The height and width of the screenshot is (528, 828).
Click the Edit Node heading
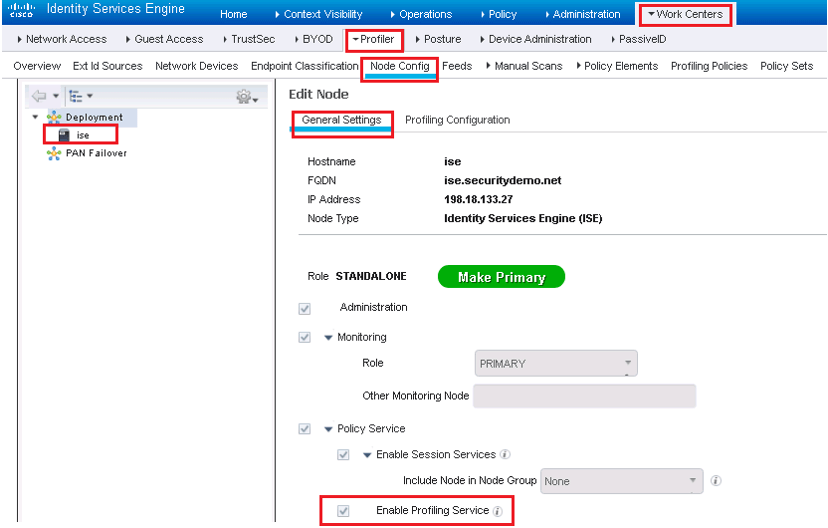(318, 95)
